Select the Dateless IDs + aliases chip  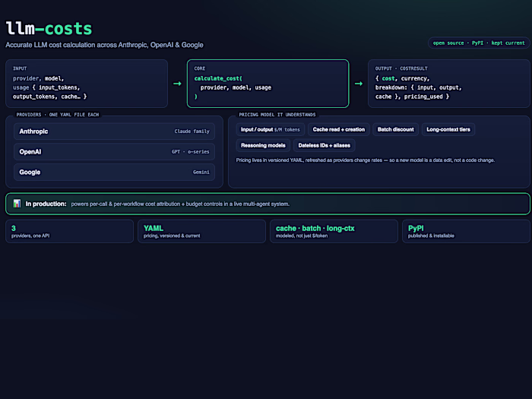(x=324, y=146)
